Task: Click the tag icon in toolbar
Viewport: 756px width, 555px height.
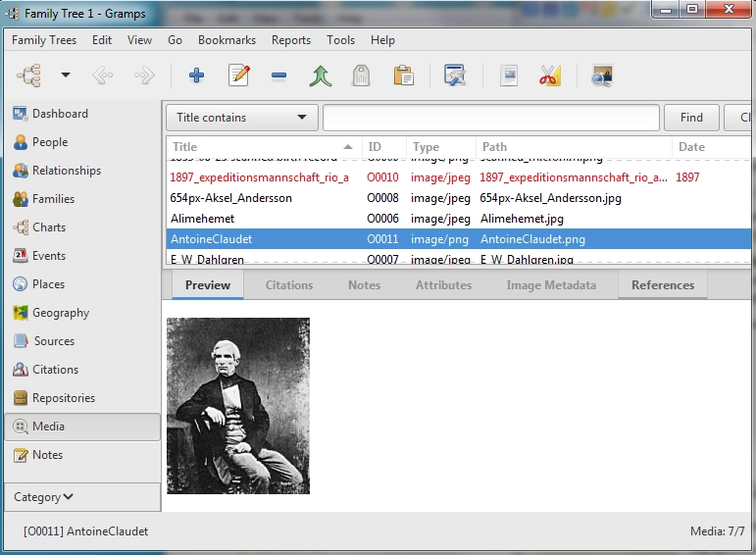Action: tap(361, 76)
